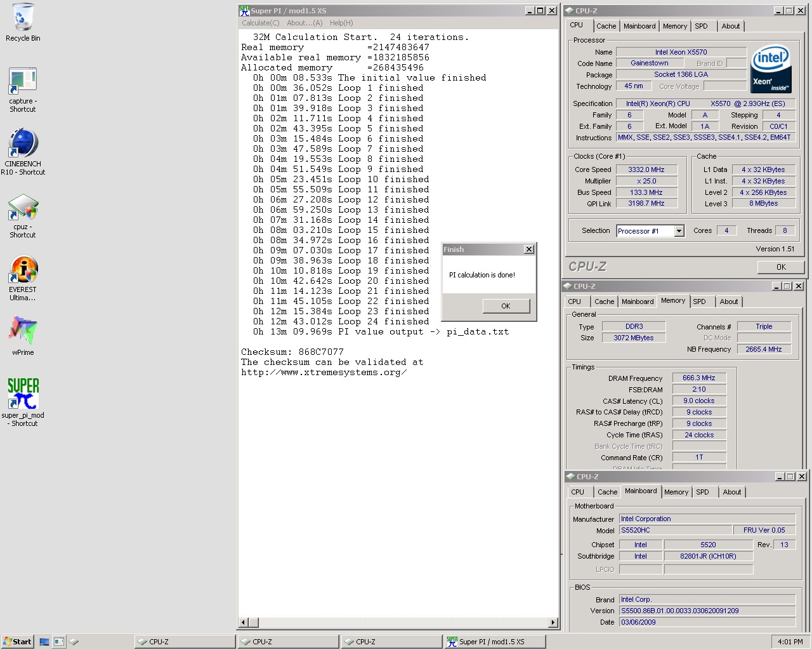Click the Checksum: 868C7077 line
This screenshot has height=650, width=812.
[x=292, y=352]
